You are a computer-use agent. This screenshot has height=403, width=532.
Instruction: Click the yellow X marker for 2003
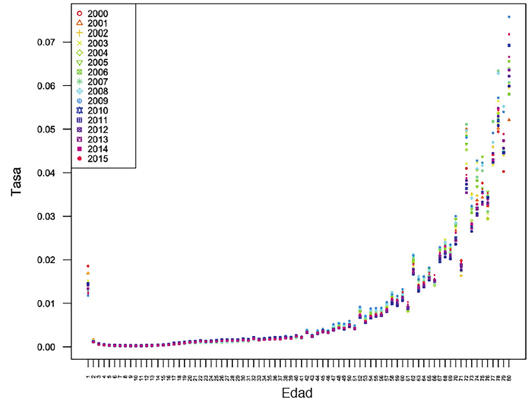point(80,43)
